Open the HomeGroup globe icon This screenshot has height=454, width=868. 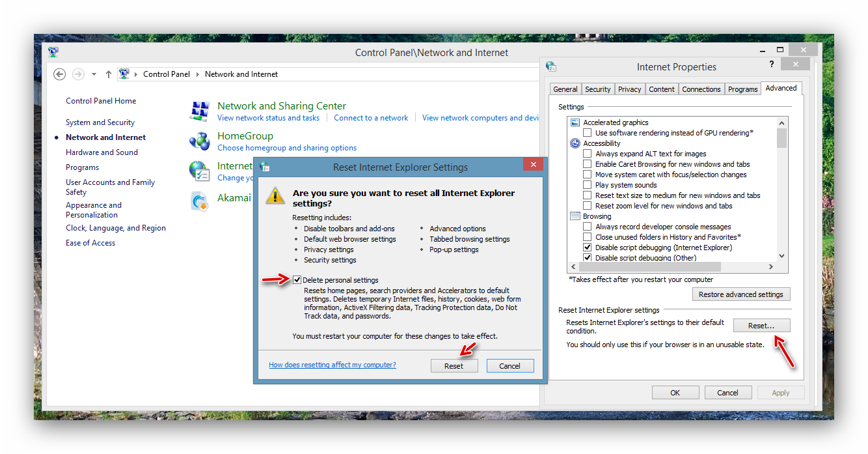(199, 141)
